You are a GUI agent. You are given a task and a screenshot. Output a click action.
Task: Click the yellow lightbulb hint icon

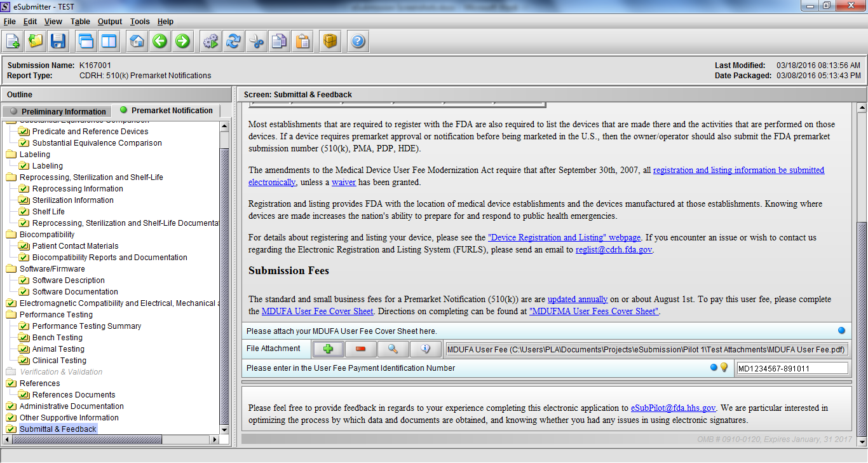[x=724, y=368]
